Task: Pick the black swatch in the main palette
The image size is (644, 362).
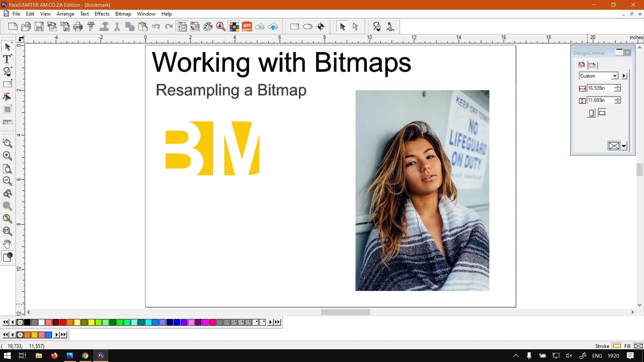Action: click(27, 322)
